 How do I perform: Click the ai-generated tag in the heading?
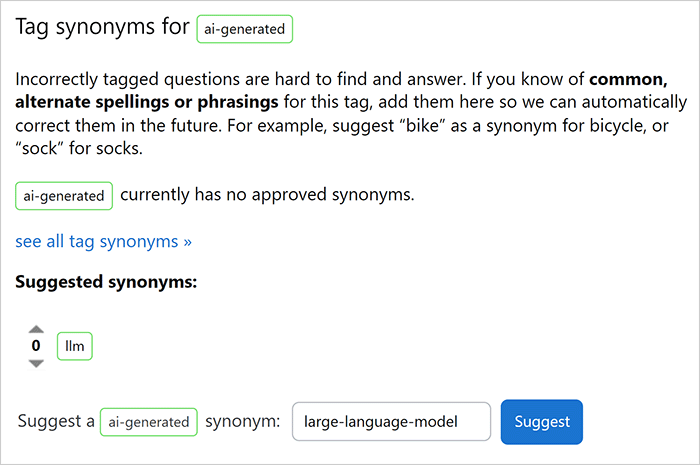[x=244, y=29]
